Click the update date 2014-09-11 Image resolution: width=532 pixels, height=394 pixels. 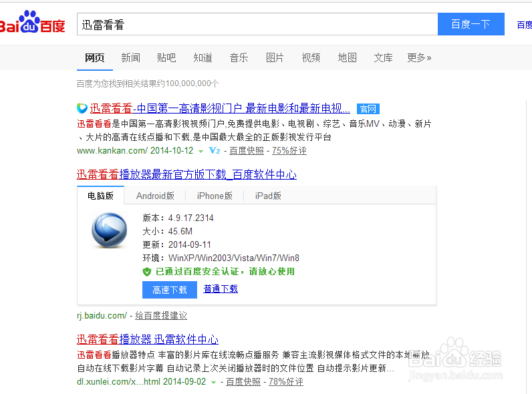tap(190, 244)
